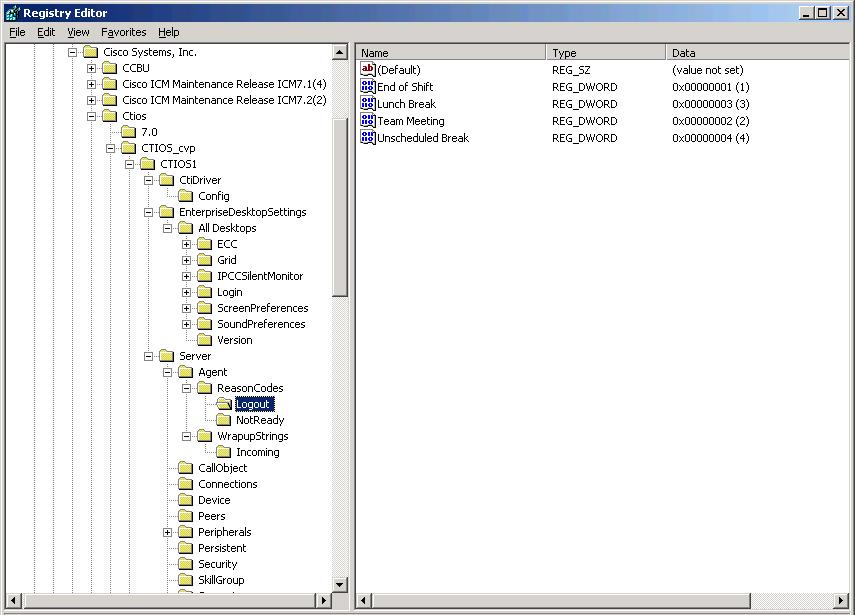Image resolution: width=855 pixels, height=615 pixels.
Task: Click the open Logout folder icon
Action: click(224, 404)
